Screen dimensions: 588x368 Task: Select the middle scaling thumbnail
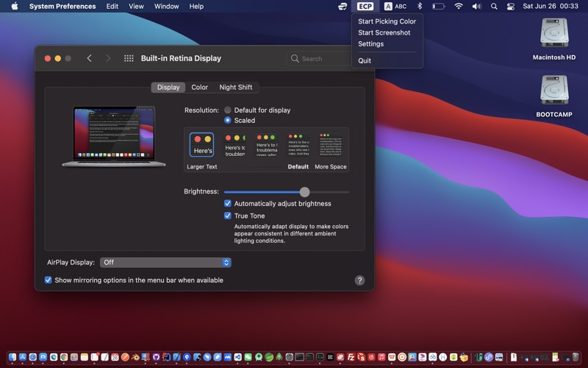(x=266, y=144)
